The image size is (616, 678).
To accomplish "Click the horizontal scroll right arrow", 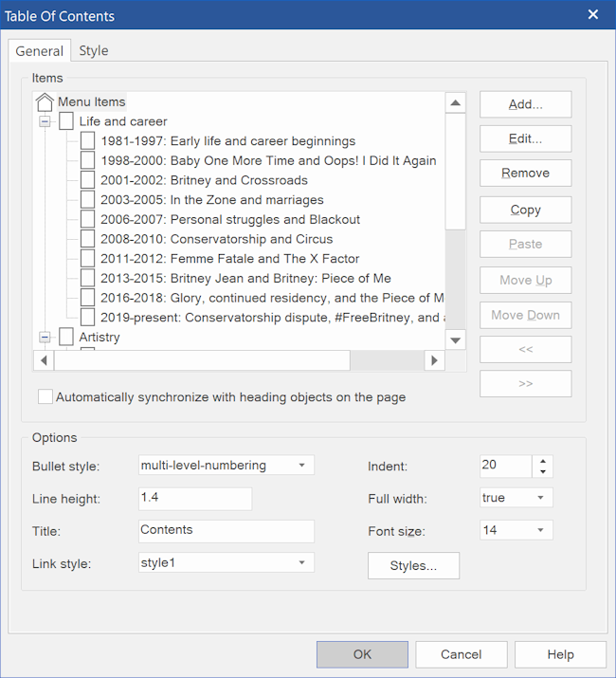I will click(x=434, y=360).
